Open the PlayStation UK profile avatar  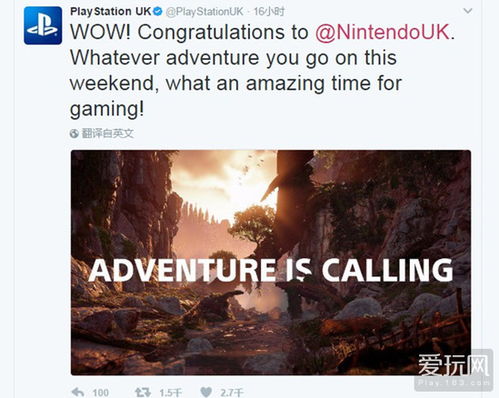(43, 26)
